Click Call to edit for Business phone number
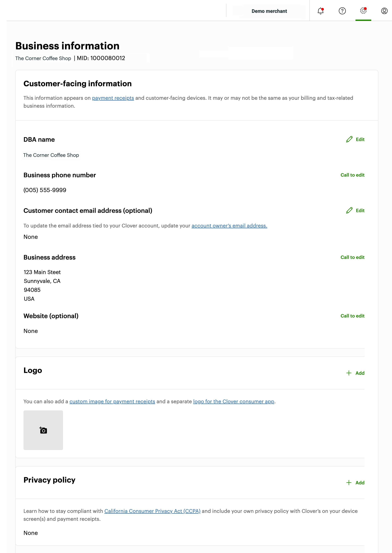Screen dimensions: 392x553 pyautogui.click(x=352, y=175)
